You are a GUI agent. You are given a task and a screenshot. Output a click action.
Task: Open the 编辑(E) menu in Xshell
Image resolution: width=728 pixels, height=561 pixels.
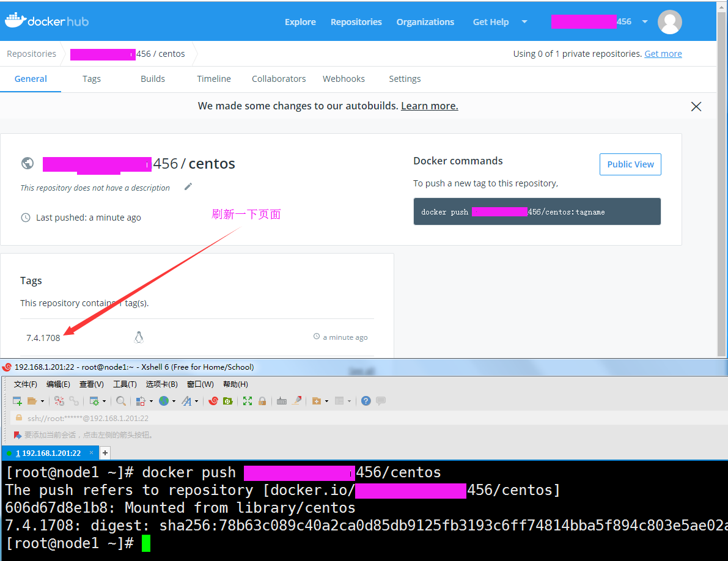[58, 384]
